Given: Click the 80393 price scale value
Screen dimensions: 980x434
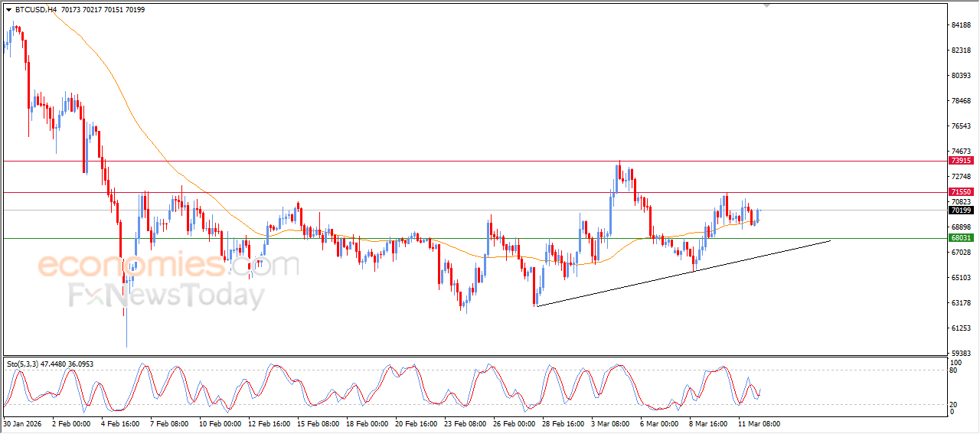Looking at the screenshot, I should pyautogui.click(x=961, y=76).
